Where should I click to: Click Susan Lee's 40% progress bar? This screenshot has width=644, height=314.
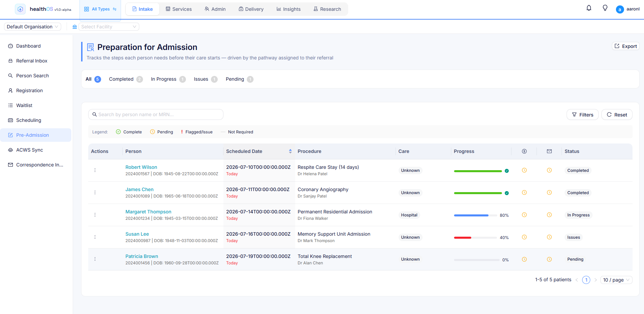475,238
